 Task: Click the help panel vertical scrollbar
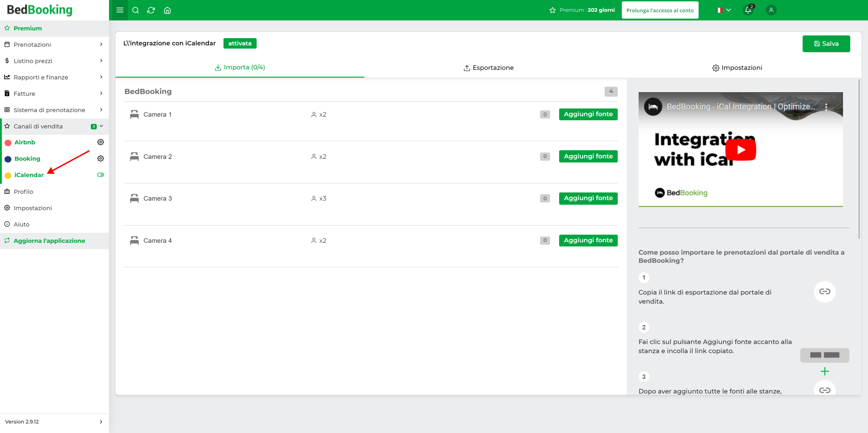[x=859, y=159]
